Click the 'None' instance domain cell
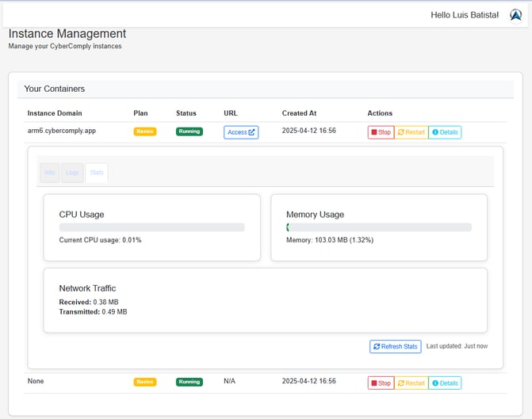Screen dimensions: 532x419 [x=36, y=381]
